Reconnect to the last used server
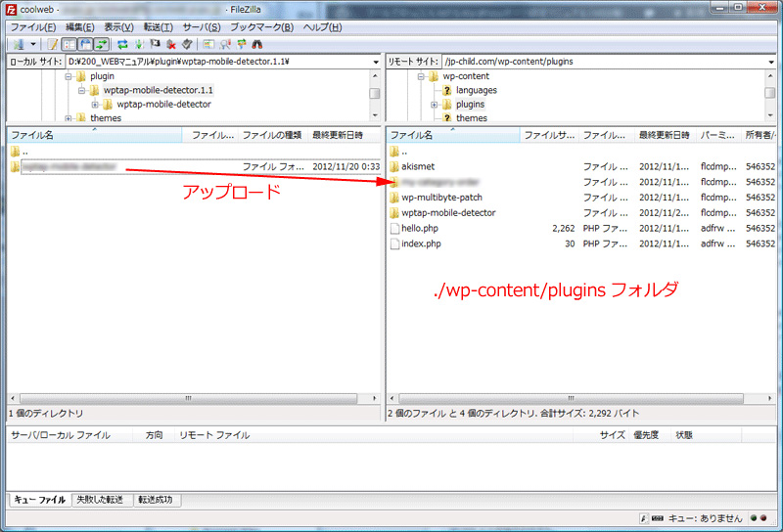This screenshot has width=783, height=532. click(187, 44)
